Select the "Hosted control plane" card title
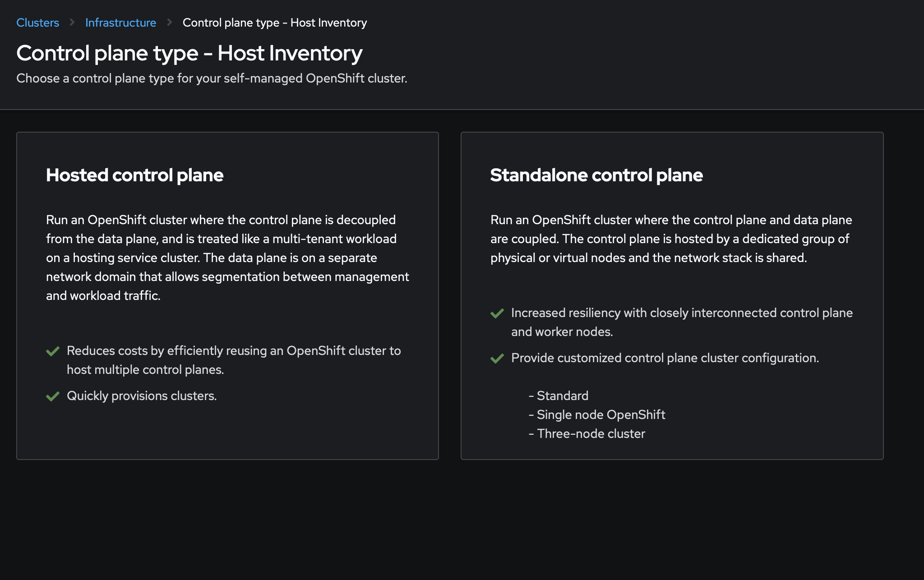The width and height of the screenshot is (924, 580). [x=134, y=175]
